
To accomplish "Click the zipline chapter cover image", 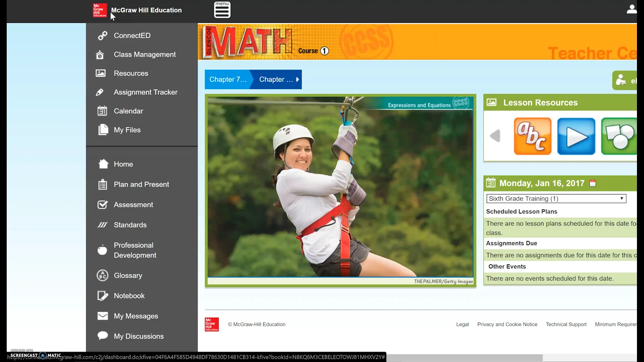I will pos(340,191).
